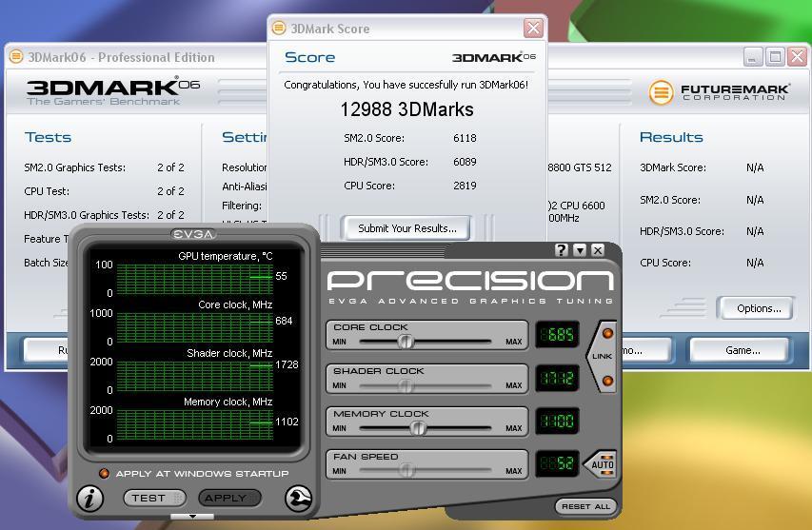Close the 3DMark Score dialog

coord(533,28)
